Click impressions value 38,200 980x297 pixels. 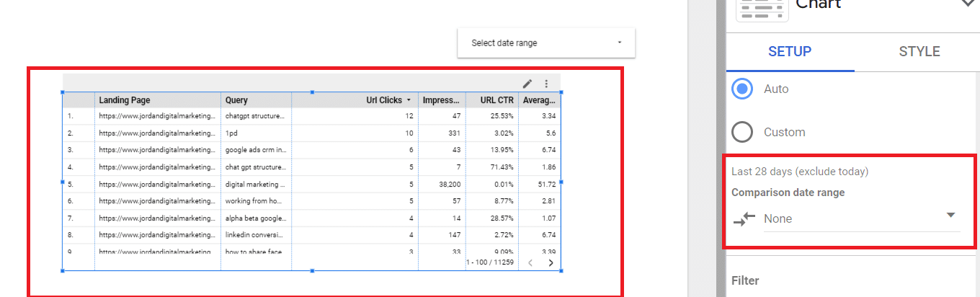click(449, 185)
